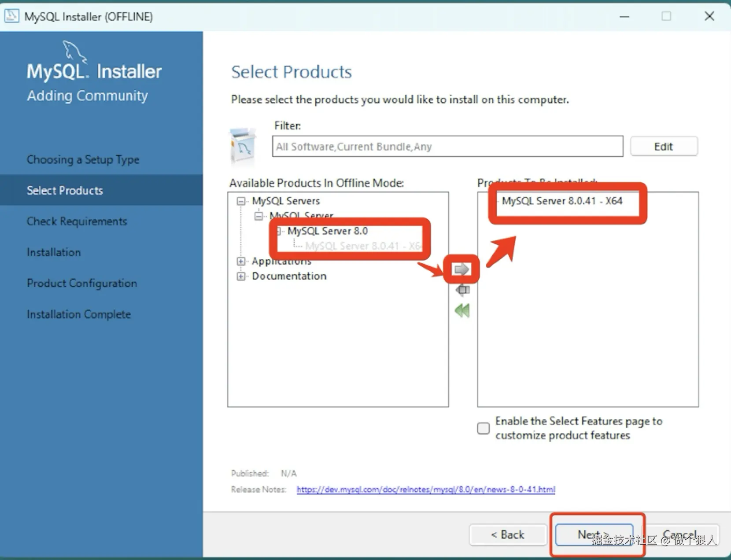Screen dimensions: 731x560
Task: Click the remove all double green arrows
Action: pos(462,310)
